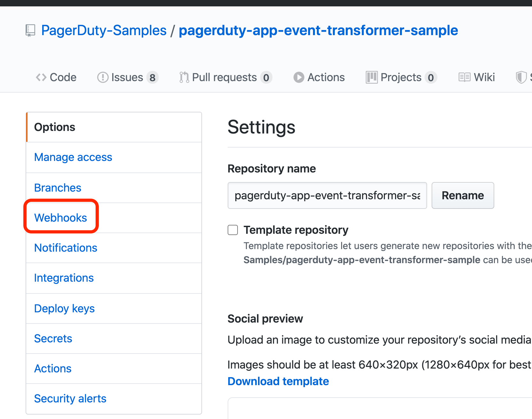Click the Projects board icon
This screenshot has width=532, height=419.
coord(372,77)
